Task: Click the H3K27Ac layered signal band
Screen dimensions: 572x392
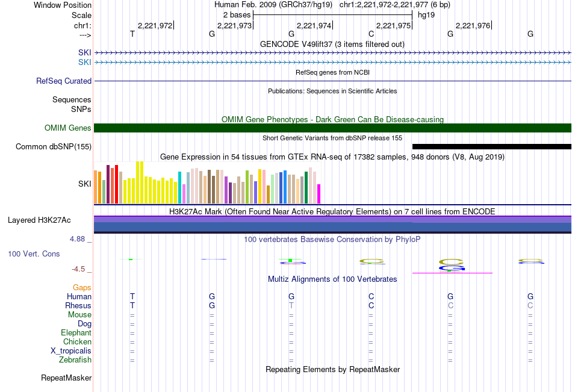Action: (333, 224)
